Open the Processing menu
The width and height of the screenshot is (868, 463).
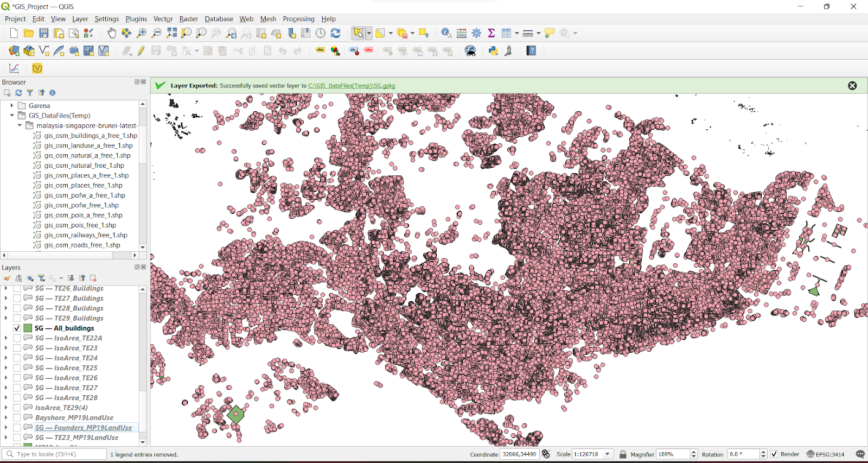coord(298,19)
